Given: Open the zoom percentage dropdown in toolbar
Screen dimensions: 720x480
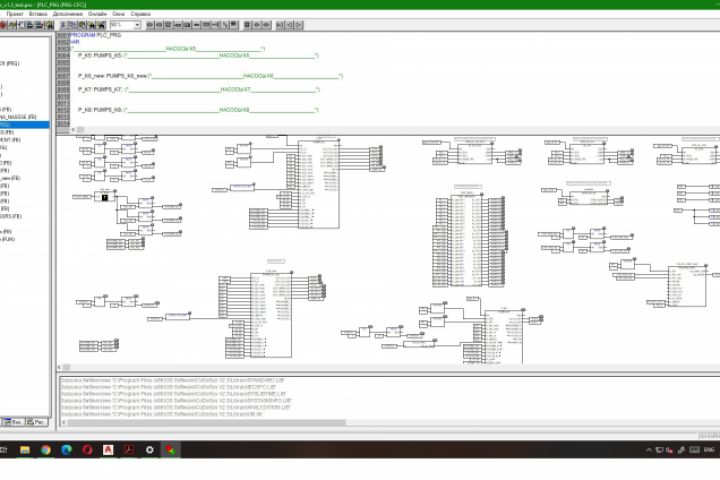Looking at the screenshot, I should (x=137, y=25).
